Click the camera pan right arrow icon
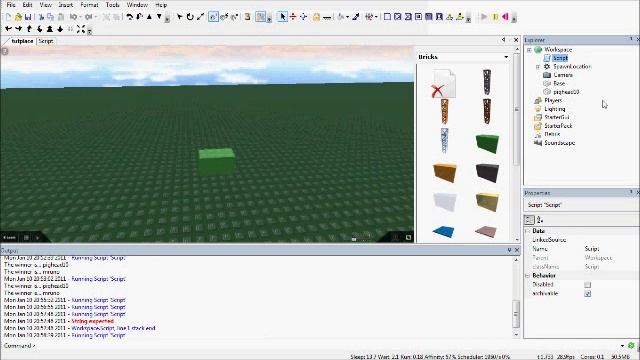 18,29
